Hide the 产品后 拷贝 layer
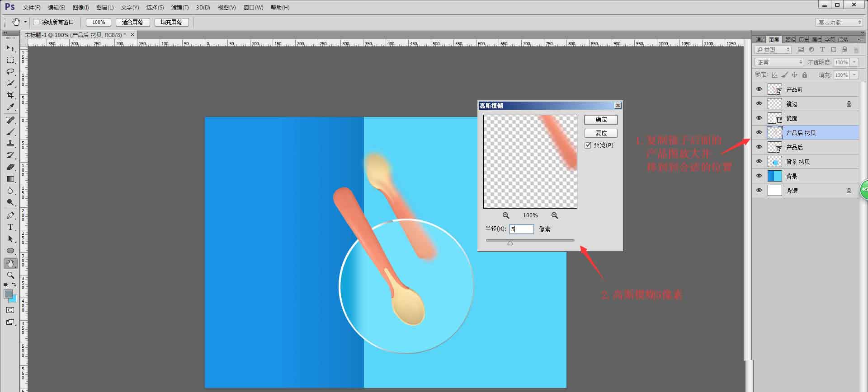Viewport: 868px width, 392px height. 759,132
